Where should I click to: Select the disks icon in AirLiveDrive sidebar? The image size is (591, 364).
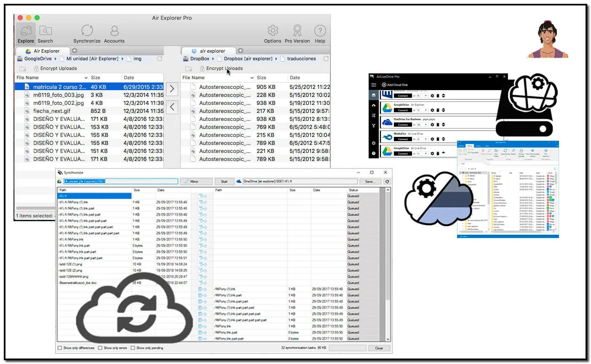pos(374,95)
